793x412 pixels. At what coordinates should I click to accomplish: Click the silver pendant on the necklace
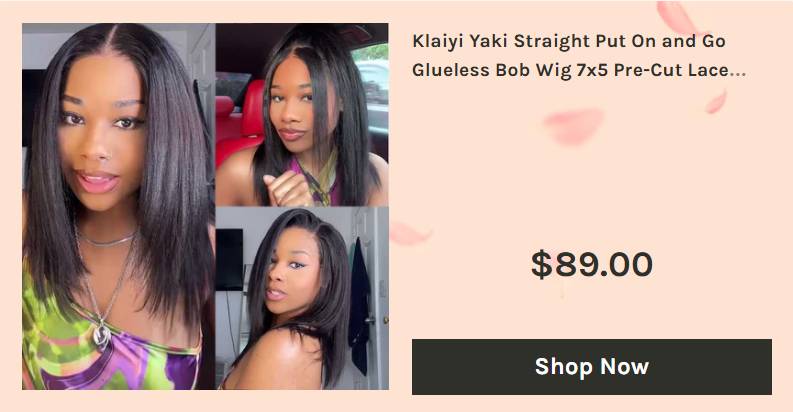point(102,335)
